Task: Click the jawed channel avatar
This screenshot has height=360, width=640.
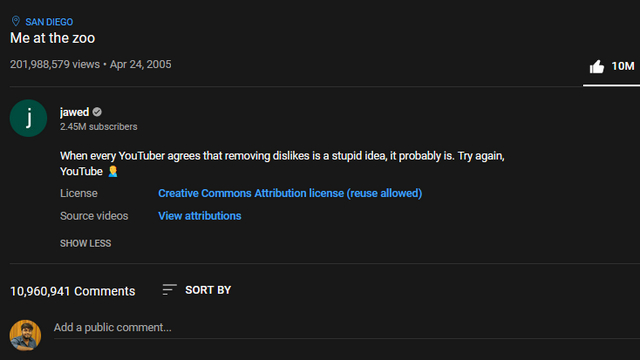Action: click(29, 118)
